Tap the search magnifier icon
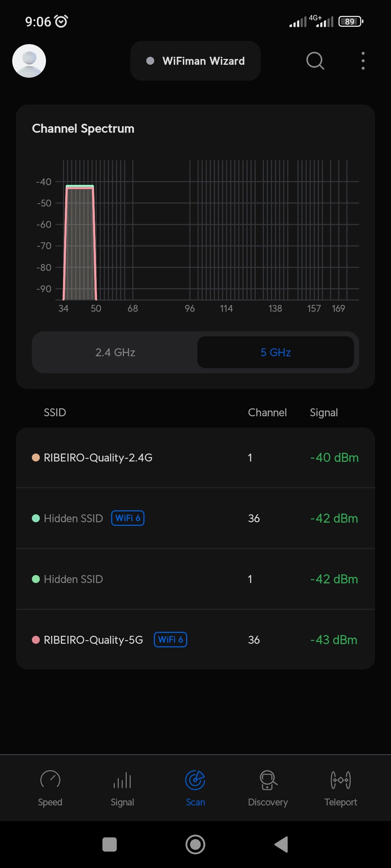Viewport: 391px width, 868px height. click(315, 61)
